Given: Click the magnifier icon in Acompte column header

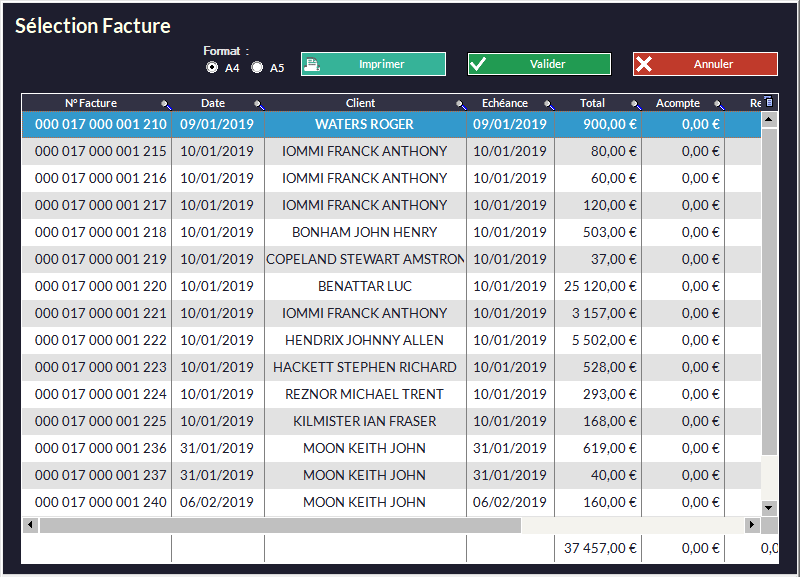Looking at the screenshot, I should coord(718,104).
